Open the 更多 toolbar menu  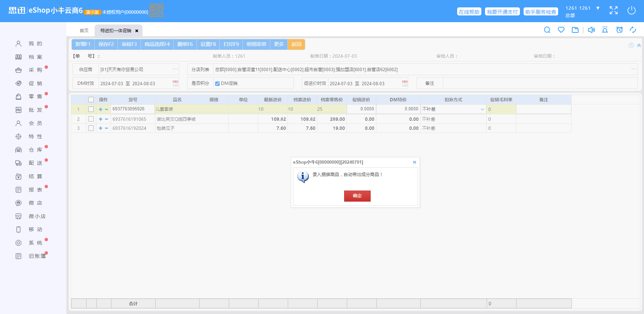coord(279,44)
